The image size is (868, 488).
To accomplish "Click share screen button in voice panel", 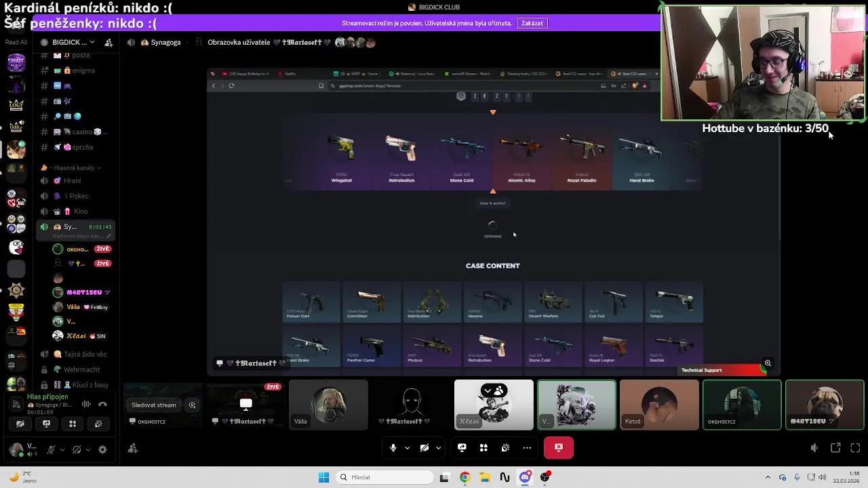I will click(46, 424).
